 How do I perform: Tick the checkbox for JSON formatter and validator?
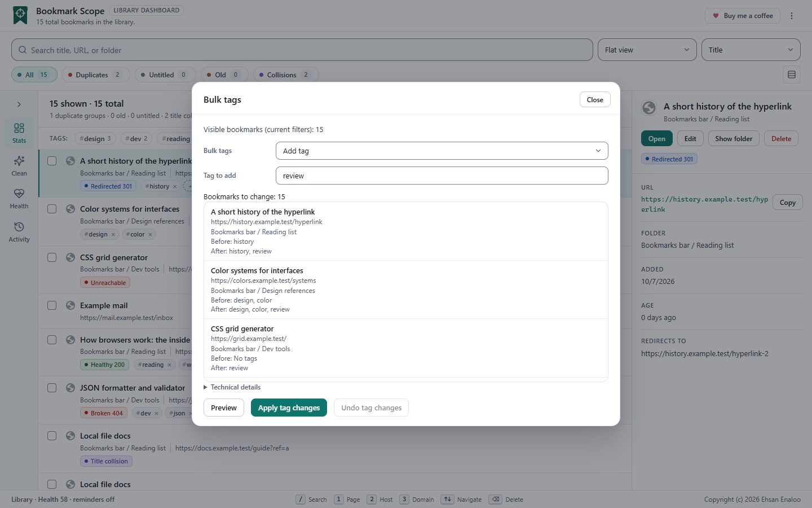pyautogui.click(x=52, y=388)
